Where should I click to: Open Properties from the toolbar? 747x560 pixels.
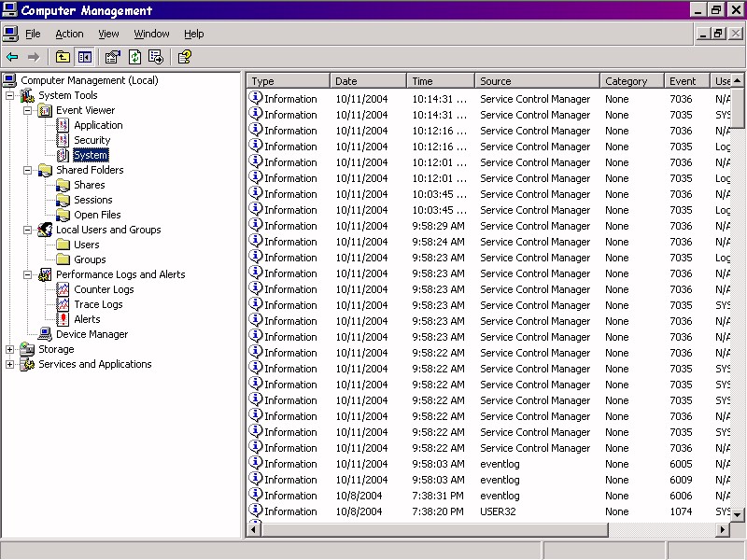113,57
